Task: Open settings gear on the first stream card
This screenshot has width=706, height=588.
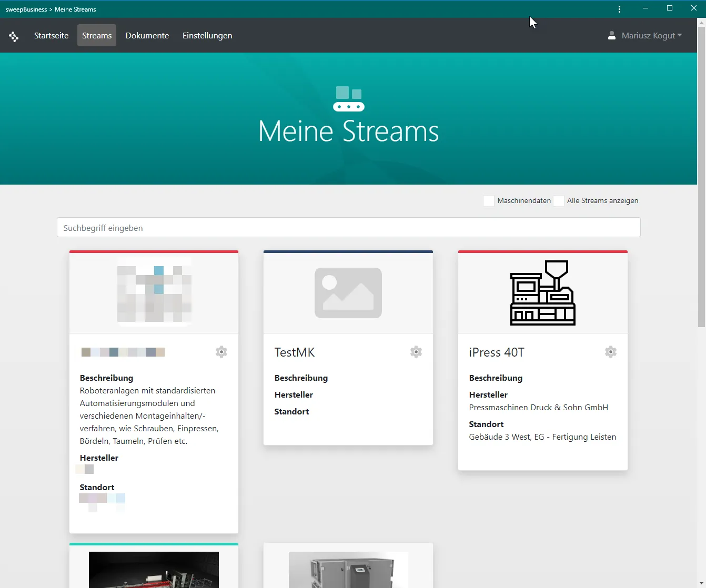Action: (x=221, y=352)
